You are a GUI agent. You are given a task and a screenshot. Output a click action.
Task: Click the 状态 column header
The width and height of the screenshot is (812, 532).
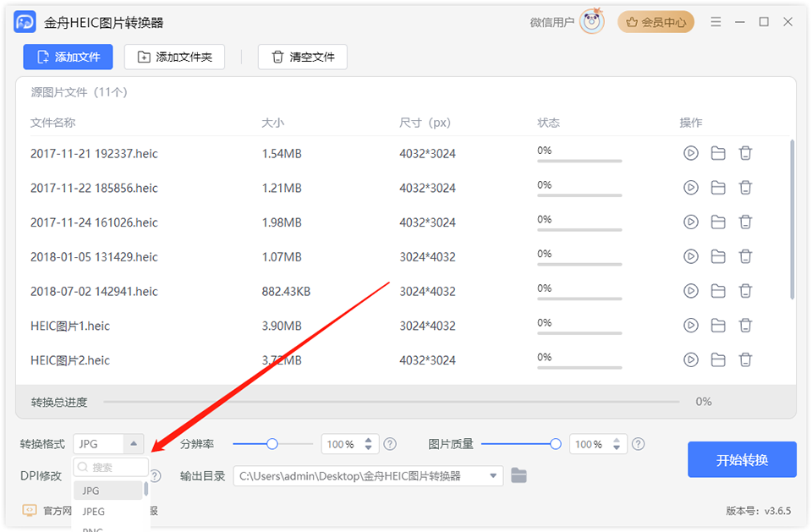click(x=548, y=123)
